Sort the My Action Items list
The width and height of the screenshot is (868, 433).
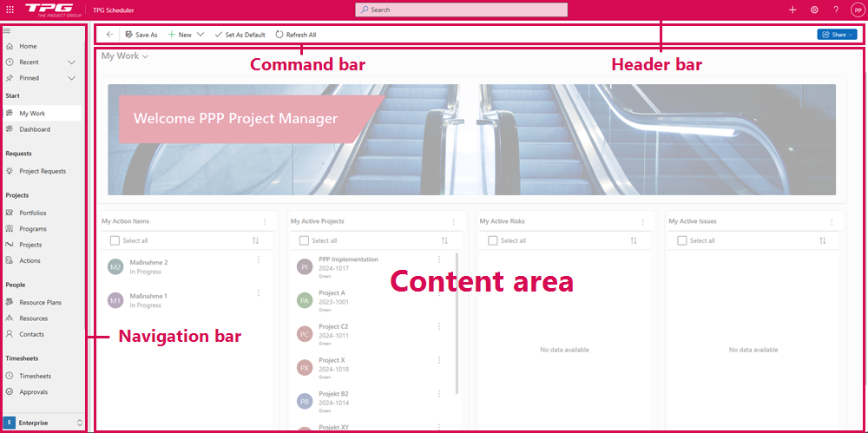[x=255, y=240]
